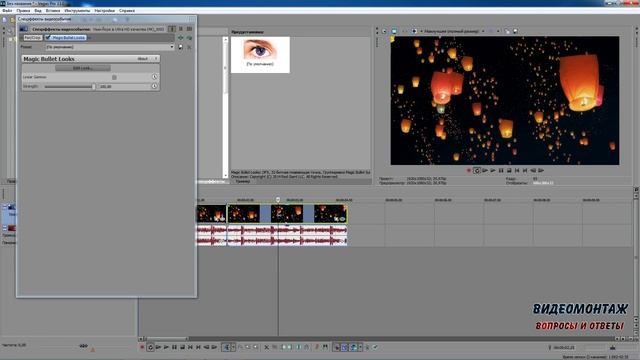Viewport: 640px width, 360px height.
Task: Expand the Preset dropdown list
Action: click(172, 47)
